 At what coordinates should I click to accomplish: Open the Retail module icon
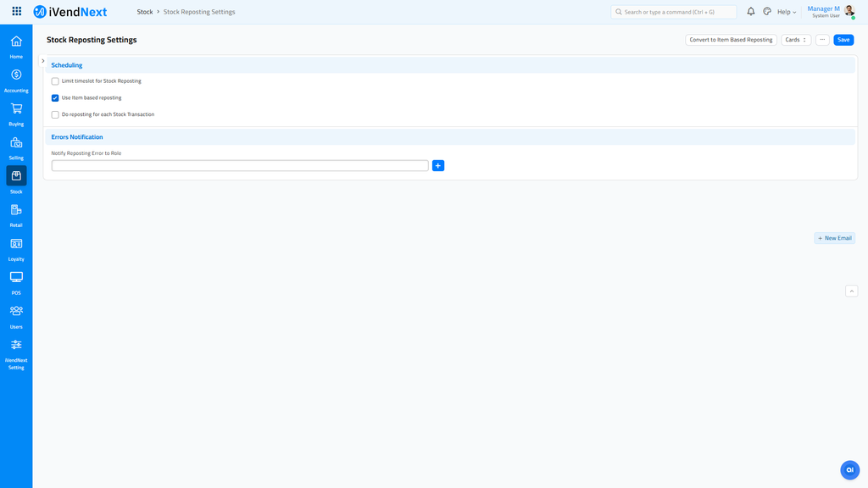pos(15,209)
